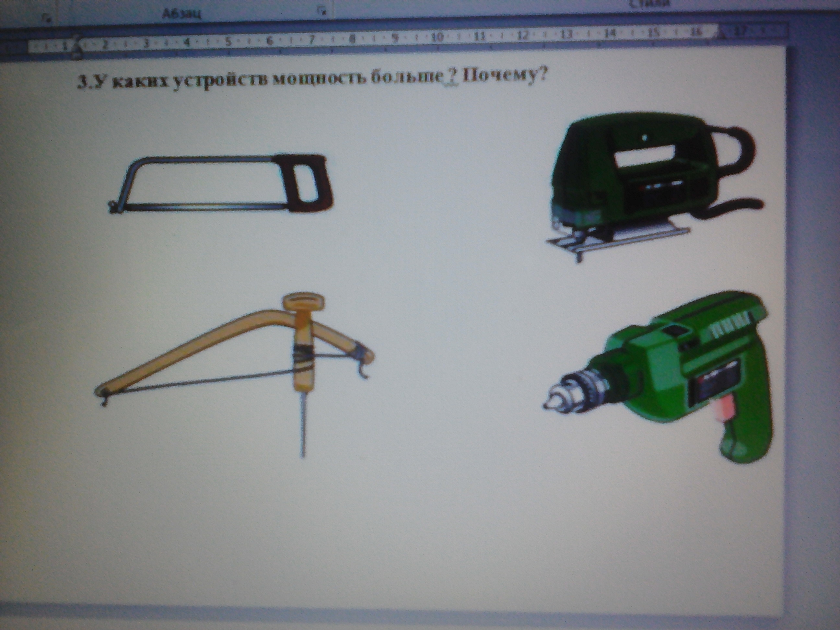The height and width of the screenshot is (630, 840).
Task: Click ruler at the 10 mark
Action: (x=437, y=37)
